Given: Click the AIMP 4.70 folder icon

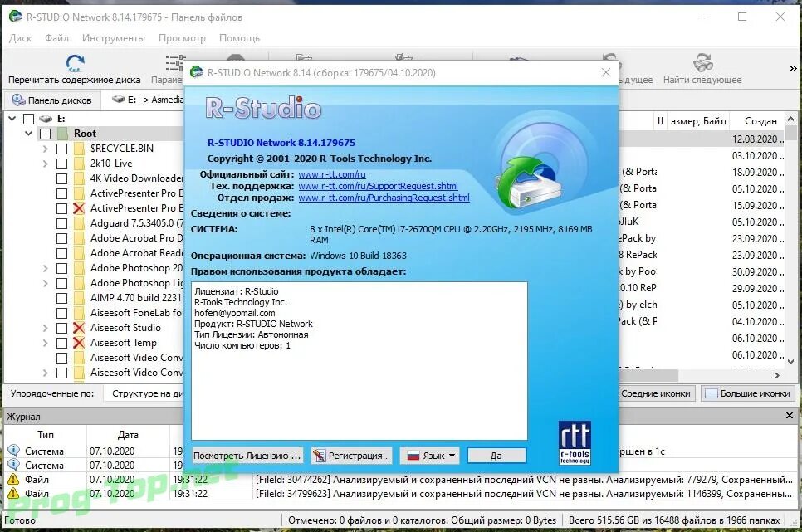Looking at the screenshot, I should [x=79, y=298].
